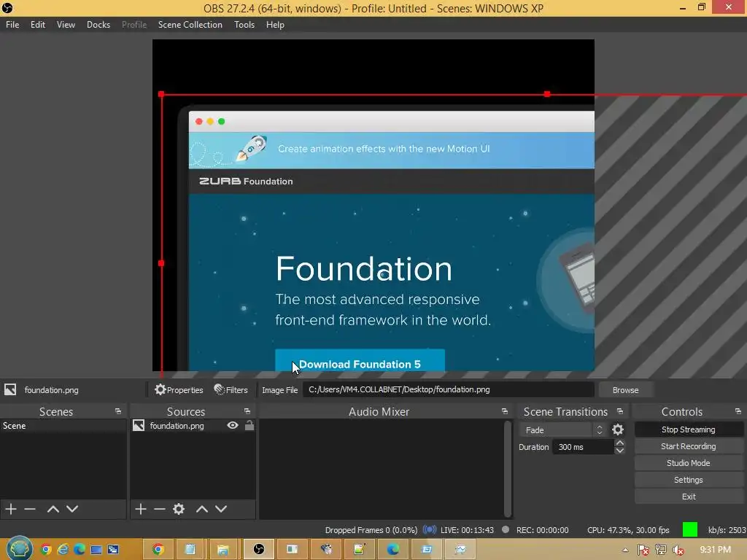This screenshot has width=747, height=560.
Task: Click the Dropped Frames status text
Action: pyautogui.click(x=371, y=530)
